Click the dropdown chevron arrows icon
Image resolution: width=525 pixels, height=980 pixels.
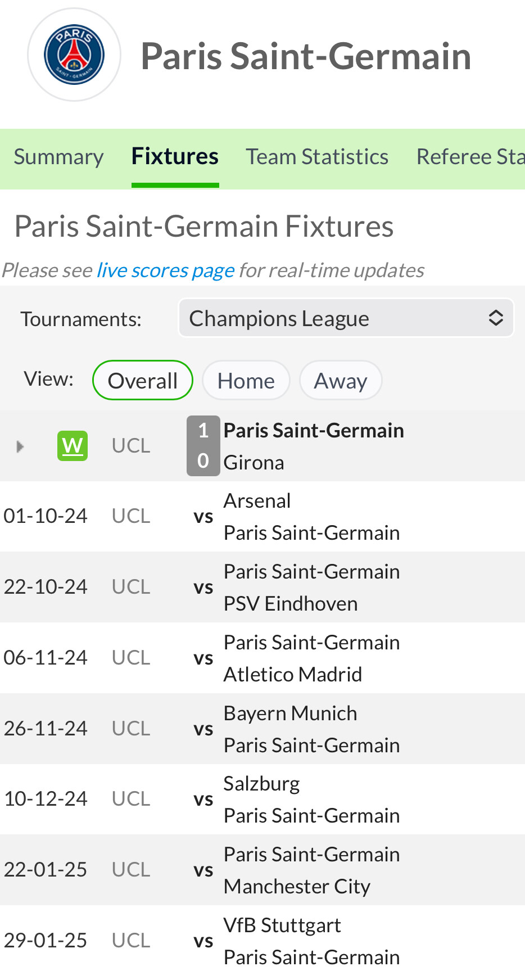tap(496, 318)
